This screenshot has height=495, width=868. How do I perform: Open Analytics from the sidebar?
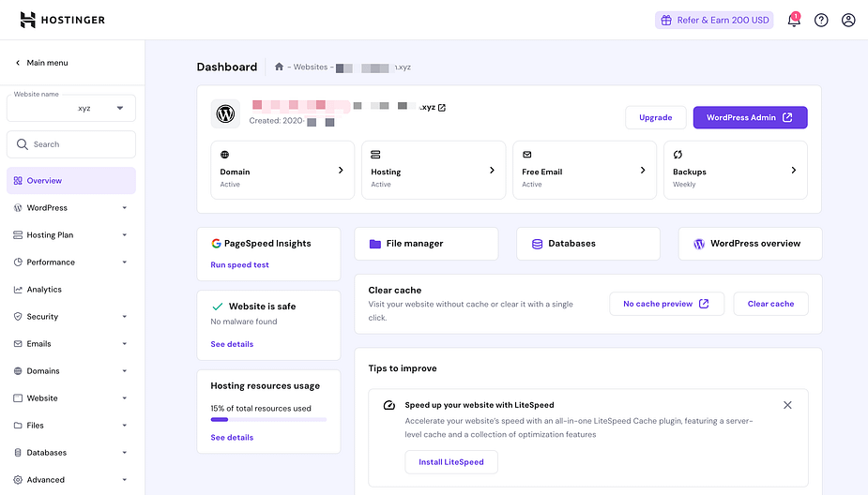coord(44,290)
